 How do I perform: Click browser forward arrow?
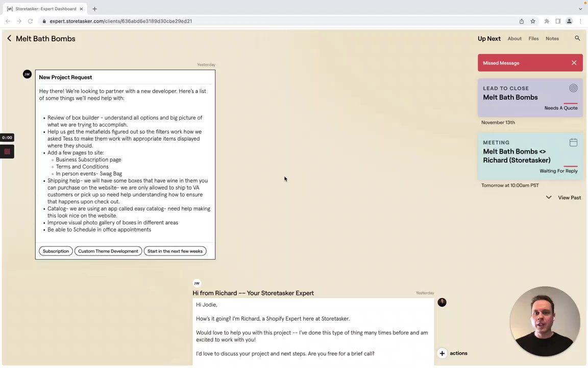click(x=19, y=21)
